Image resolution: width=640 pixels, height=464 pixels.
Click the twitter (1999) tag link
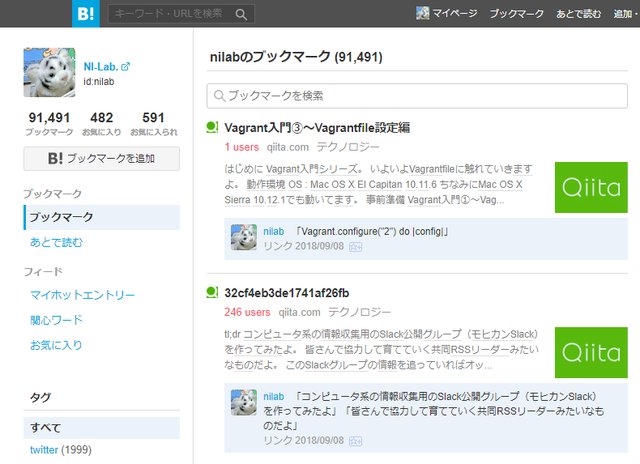click(61, 450)
